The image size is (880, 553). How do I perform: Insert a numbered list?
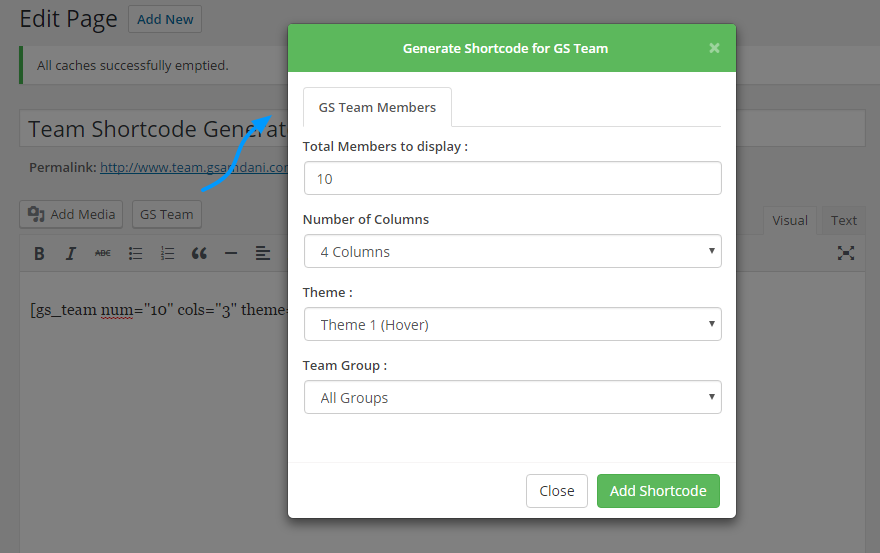168,253
